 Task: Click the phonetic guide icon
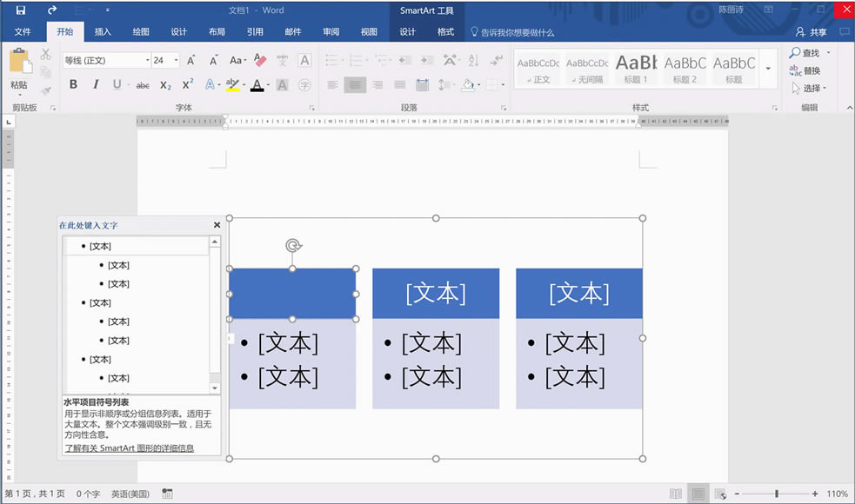[282, 60]
